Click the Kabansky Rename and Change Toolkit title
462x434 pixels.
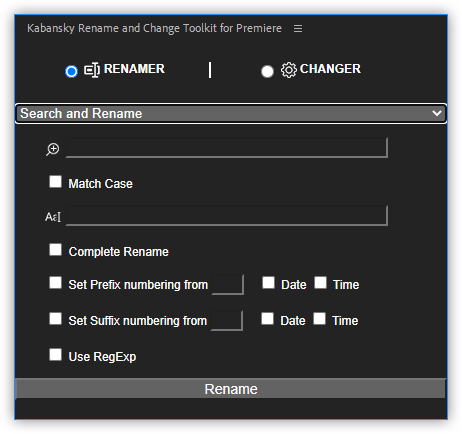(x=154, y=28)
